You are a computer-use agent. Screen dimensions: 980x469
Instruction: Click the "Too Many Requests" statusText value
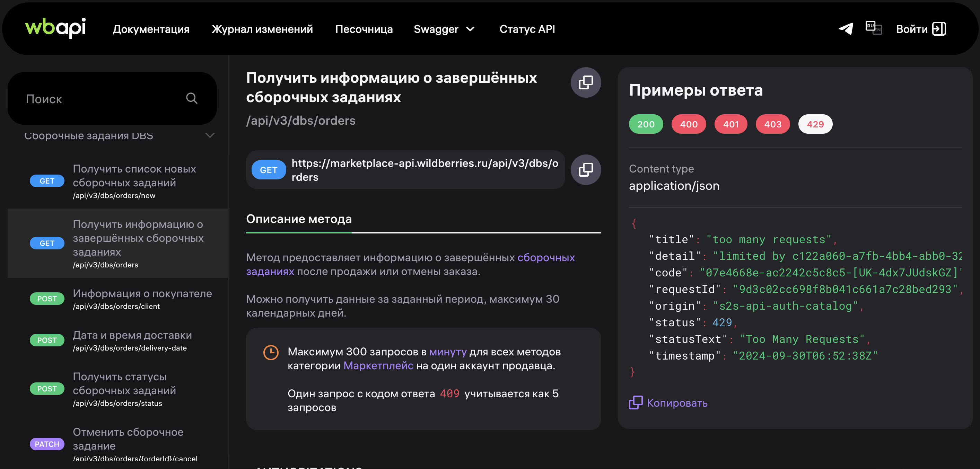click(802, 339)
